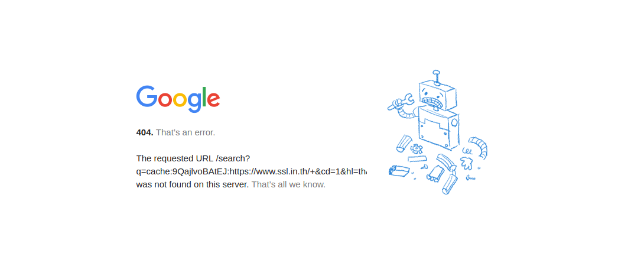This screenshot has width=644, height=279.
Task: Click "The requested URL /search?" line
Action: pyautogui.click(x=193, y=158)
